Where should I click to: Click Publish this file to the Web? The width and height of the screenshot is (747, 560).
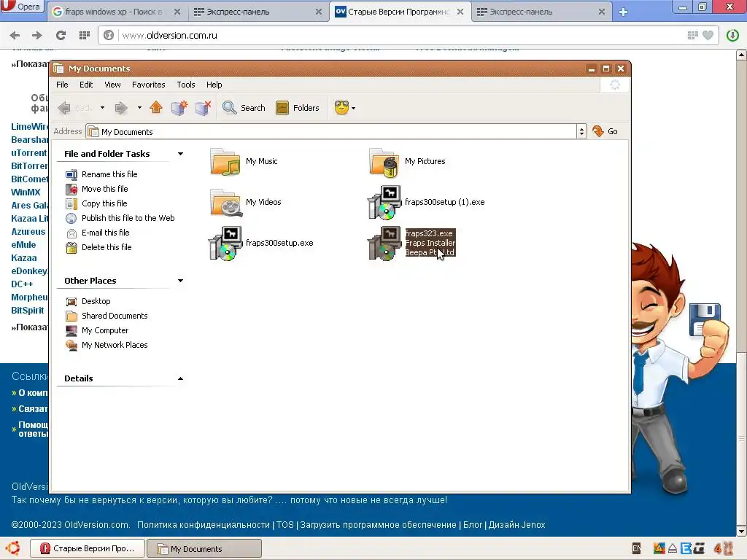tap(128, 218)
